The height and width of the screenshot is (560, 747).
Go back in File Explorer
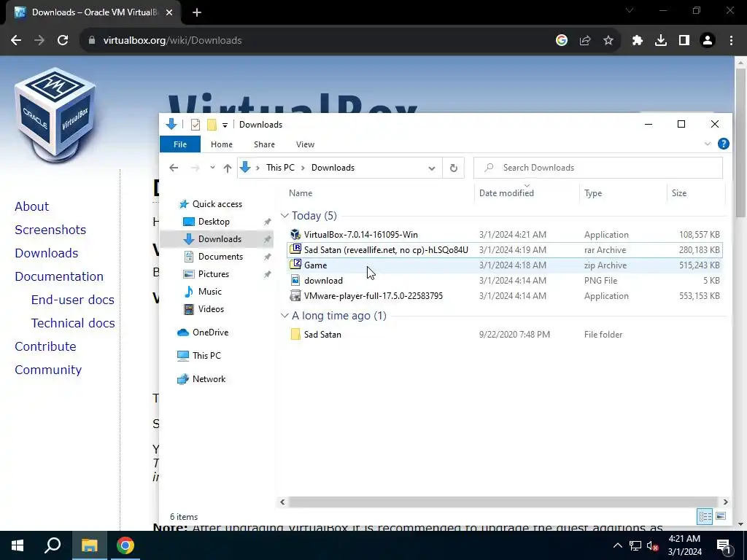pyautogui.click(x=174, y=168)
